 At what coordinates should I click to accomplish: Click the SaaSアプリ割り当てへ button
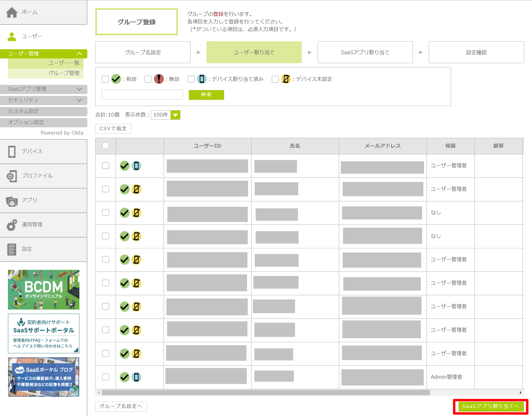pos(490,406)
